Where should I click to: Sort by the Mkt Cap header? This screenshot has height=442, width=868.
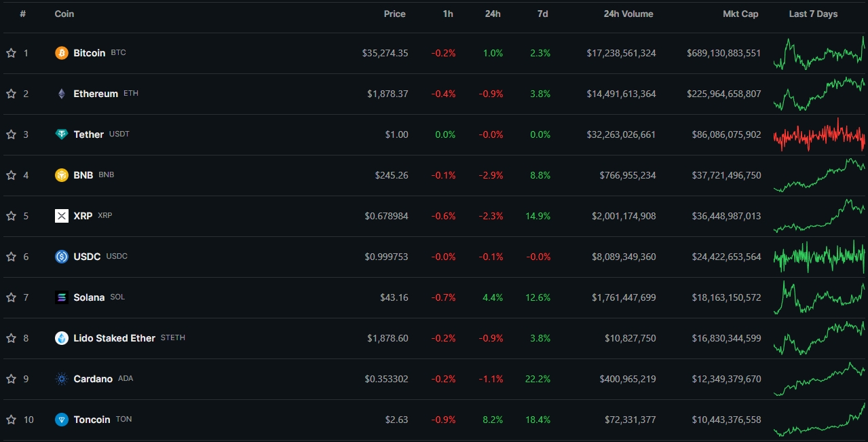coord(740,14)
